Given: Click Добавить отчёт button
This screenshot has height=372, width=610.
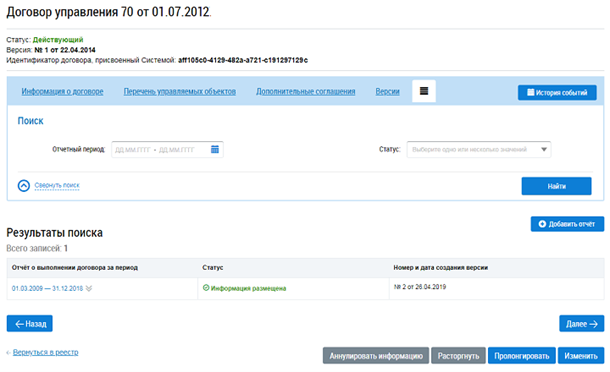Looking at the screenshot, I should click(x=567, y=224).
